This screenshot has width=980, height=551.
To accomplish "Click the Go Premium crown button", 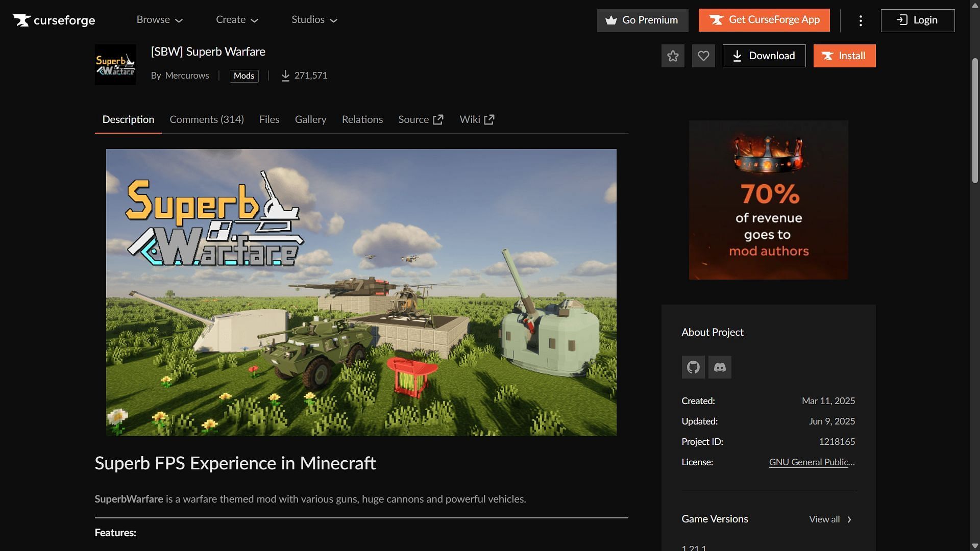I will [643, 20].
